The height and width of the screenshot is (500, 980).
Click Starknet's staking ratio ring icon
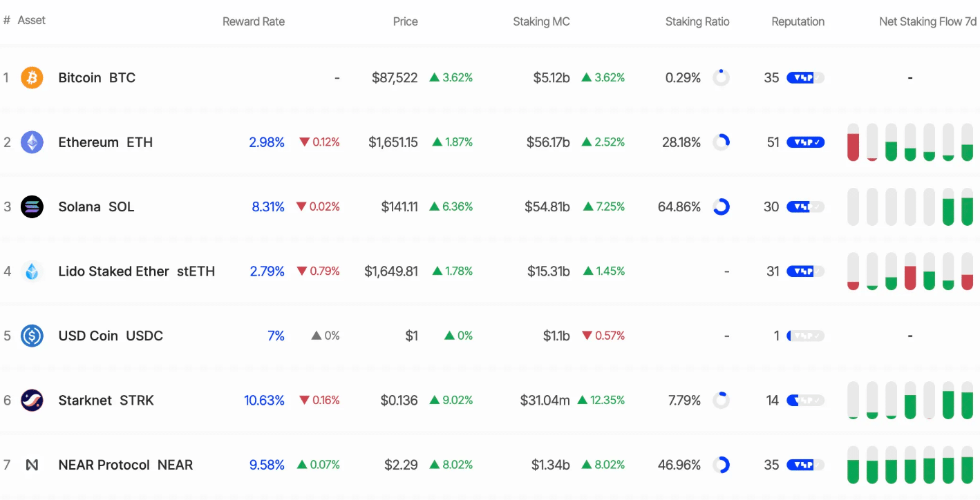[x=721, y=401]
